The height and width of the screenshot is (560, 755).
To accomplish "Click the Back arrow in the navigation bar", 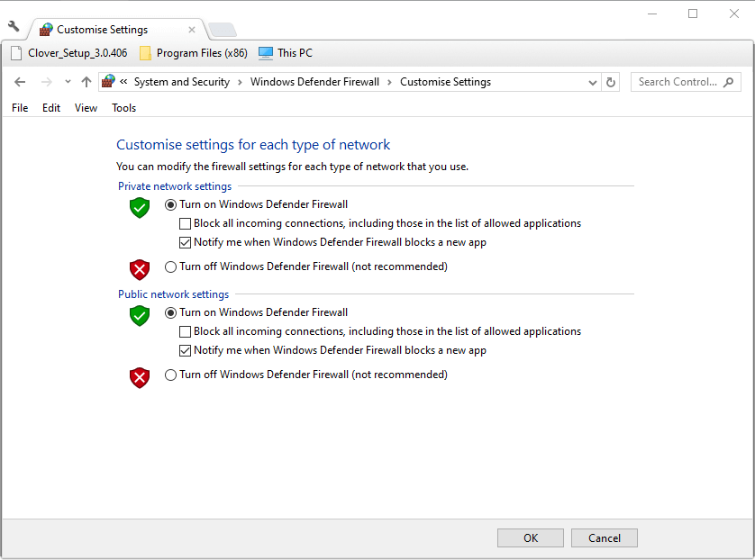I will pos(21,82).
